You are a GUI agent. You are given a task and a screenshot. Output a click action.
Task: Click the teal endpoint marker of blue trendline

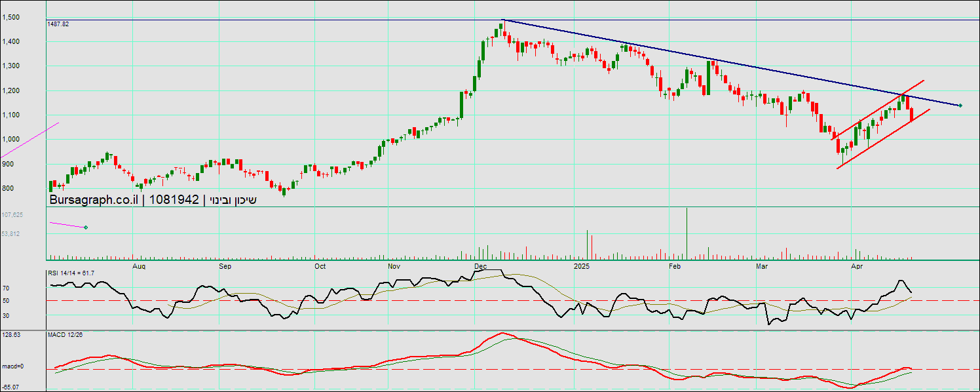pos(960,106)
